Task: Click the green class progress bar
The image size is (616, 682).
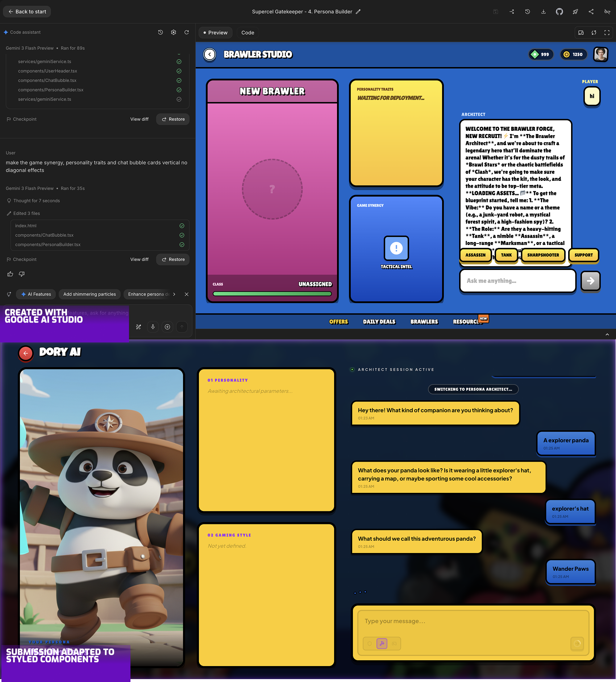Action: (x=272, y=294)
